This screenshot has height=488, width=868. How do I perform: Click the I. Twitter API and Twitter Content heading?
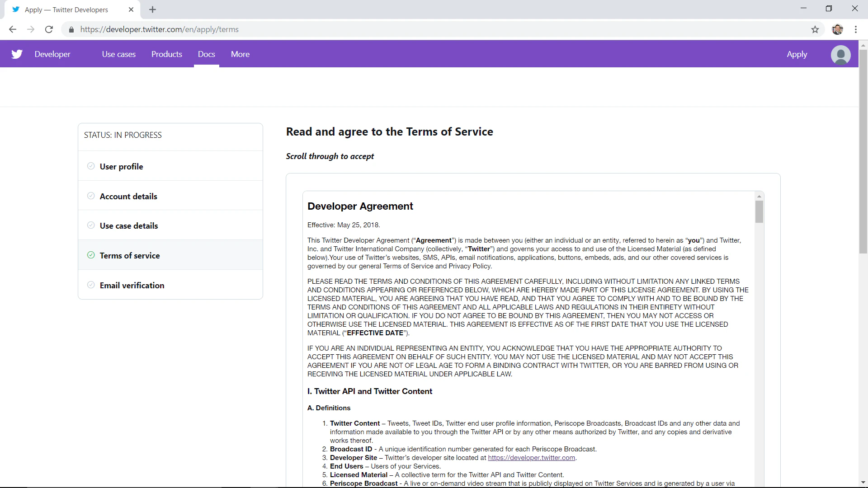pyautogui.click(x=370, y=391)
